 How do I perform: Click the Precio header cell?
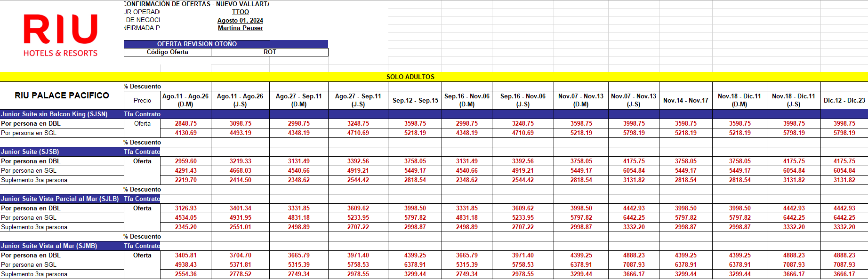[142, 100]
